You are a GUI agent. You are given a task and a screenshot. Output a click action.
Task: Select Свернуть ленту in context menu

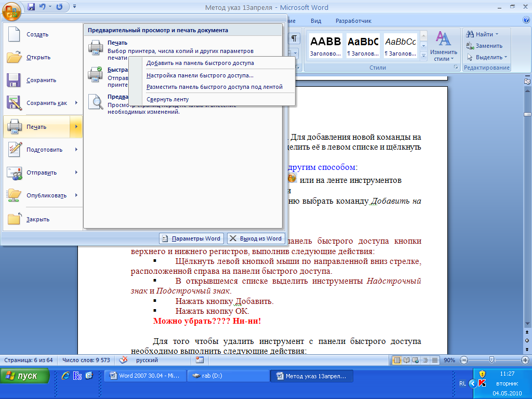coord(212,99)
